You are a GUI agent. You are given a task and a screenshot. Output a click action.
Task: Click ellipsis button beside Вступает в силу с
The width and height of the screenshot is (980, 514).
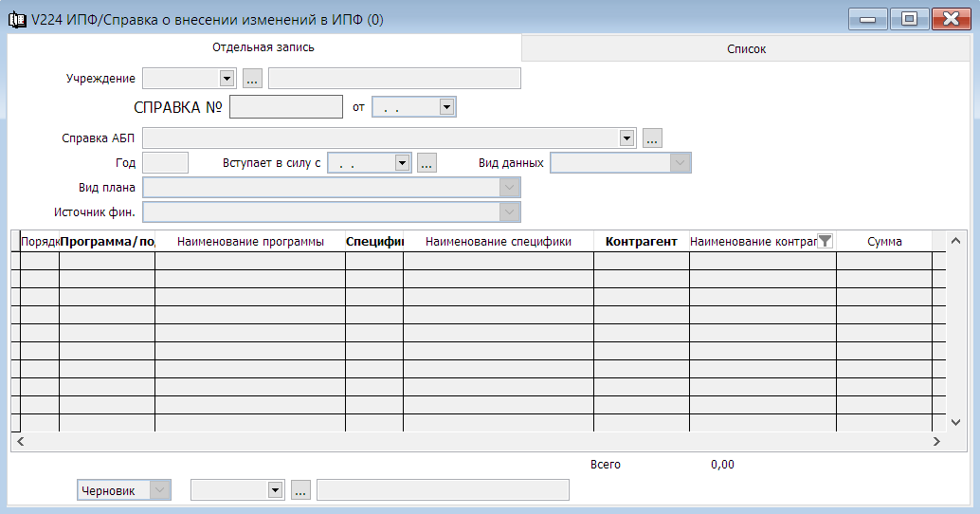426,163
